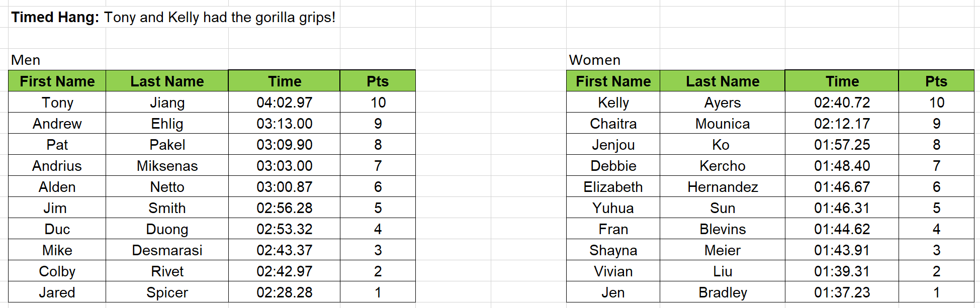Select the cell with last name Mounica
Screen dimensions: 980x308
tap(723, 123)
